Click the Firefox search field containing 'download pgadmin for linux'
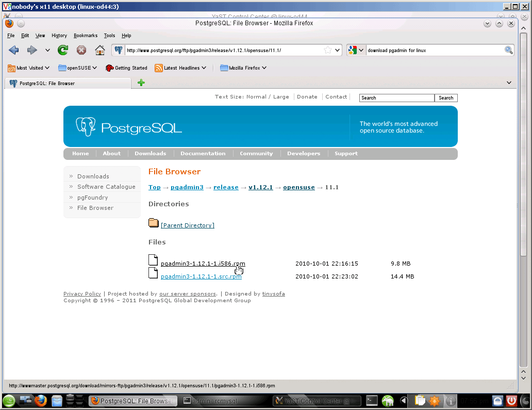 coord(435,50)
